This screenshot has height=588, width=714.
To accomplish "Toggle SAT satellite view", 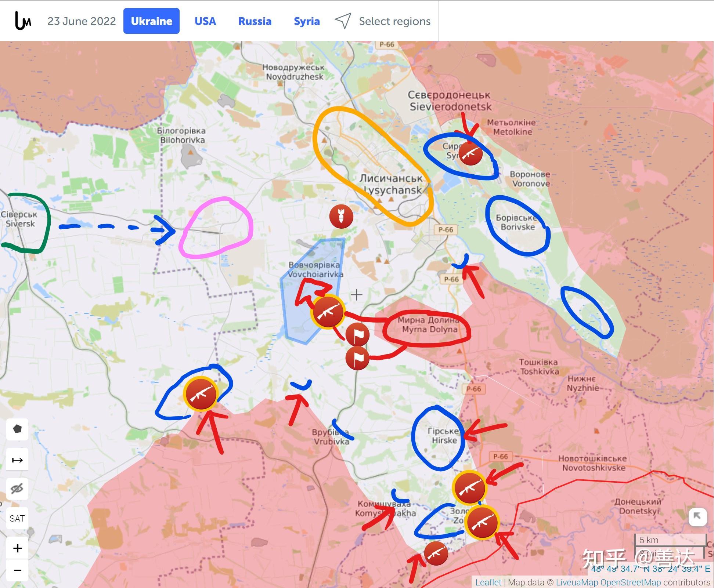I will [17, 518].
